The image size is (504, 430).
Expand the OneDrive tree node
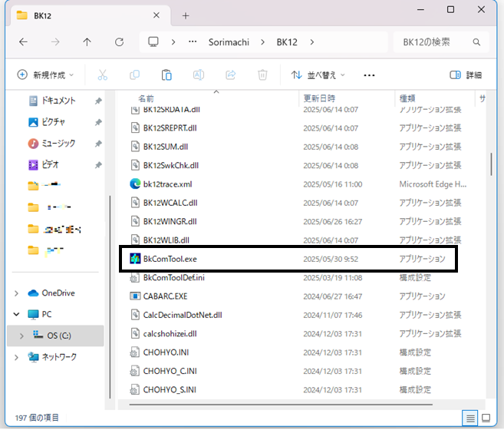pos(18,293)
